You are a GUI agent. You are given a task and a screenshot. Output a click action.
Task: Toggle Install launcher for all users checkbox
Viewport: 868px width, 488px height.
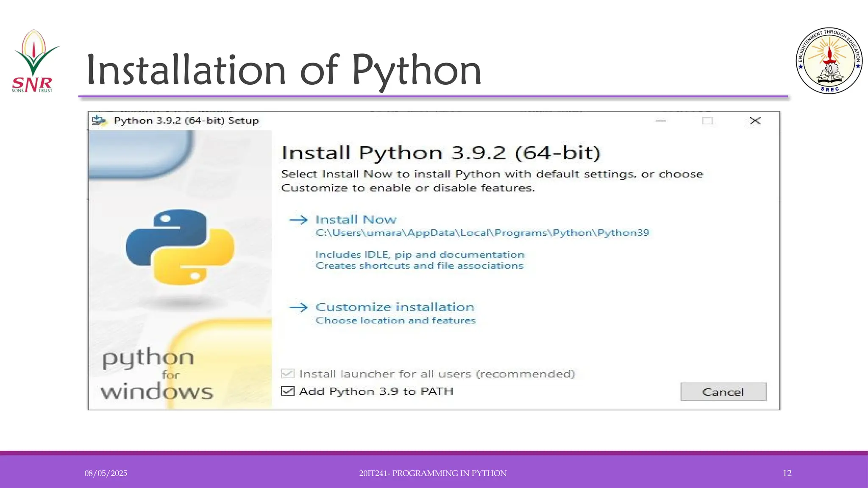[288, 374]
